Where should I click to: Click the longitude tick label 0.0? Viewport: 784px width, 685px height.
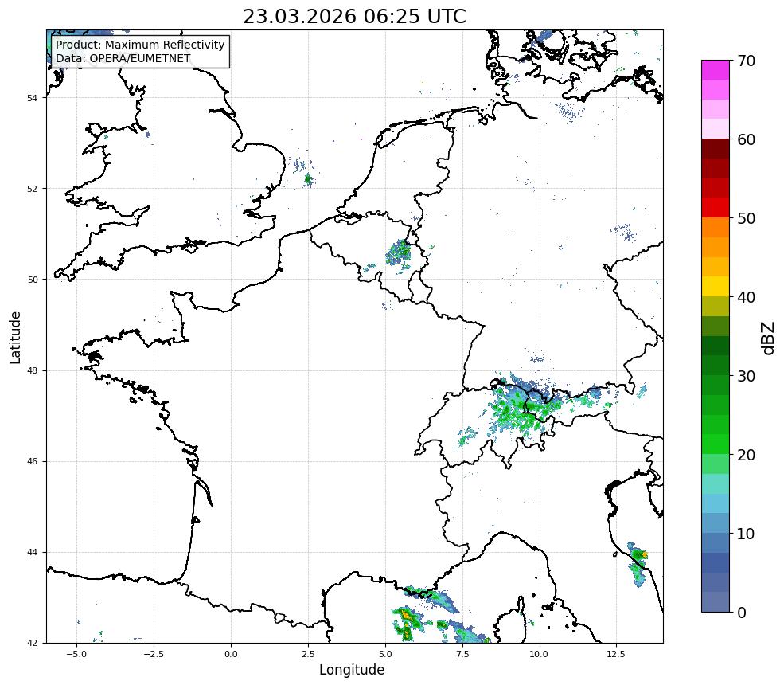tap(231, 654)
